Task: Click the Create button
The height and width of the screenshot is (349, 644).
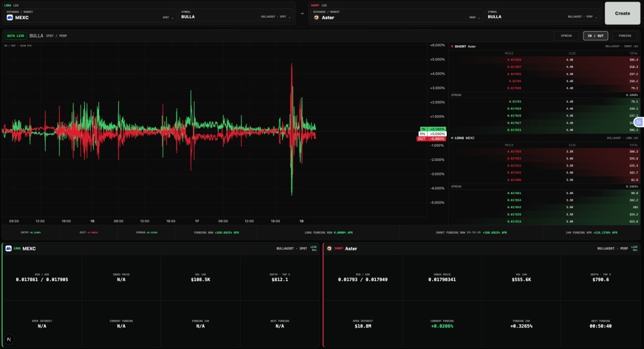Action: [622, 13]
